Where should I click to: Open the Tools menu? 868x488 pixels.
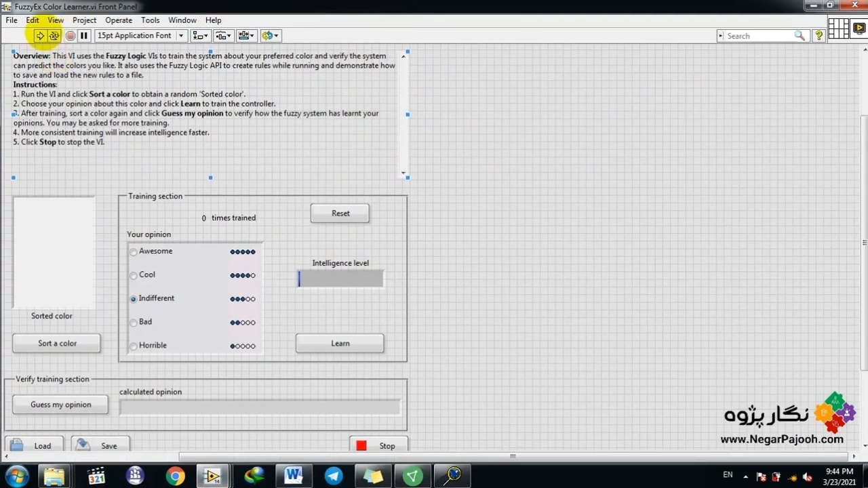150,20
